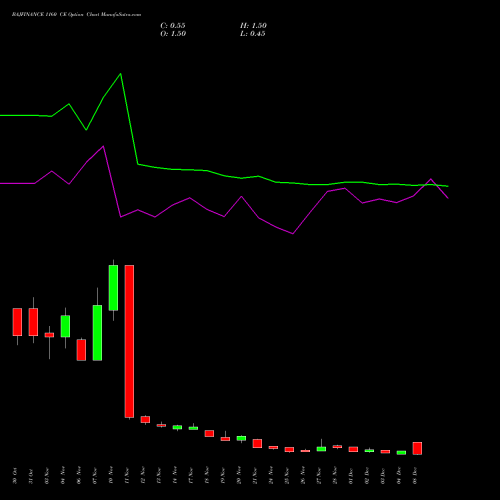Click the red candle on 31 Oct
The image size is (500, 500).
tap(33, 322)
